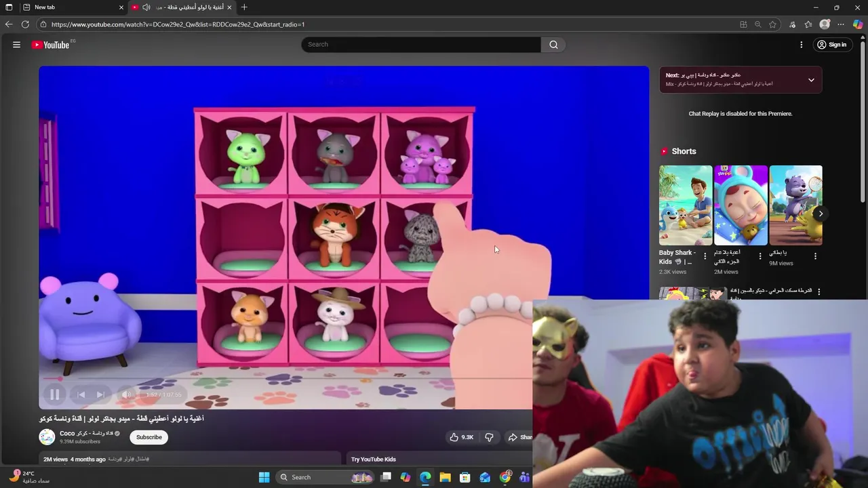
Task: Open the middle baby Shorts thumbnail
Action: click(741, 205)
